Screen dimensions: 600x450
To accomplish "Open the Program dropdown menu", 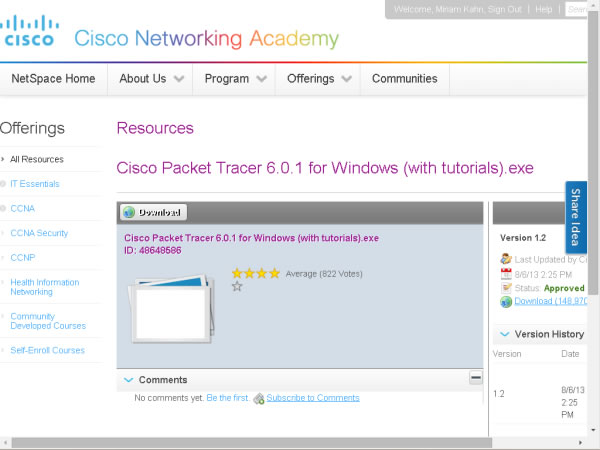I will click(x=235, y=79).
